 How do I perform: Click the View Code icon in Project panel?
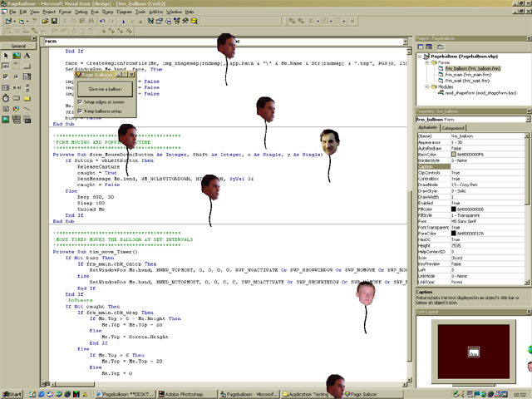point(419,48)
